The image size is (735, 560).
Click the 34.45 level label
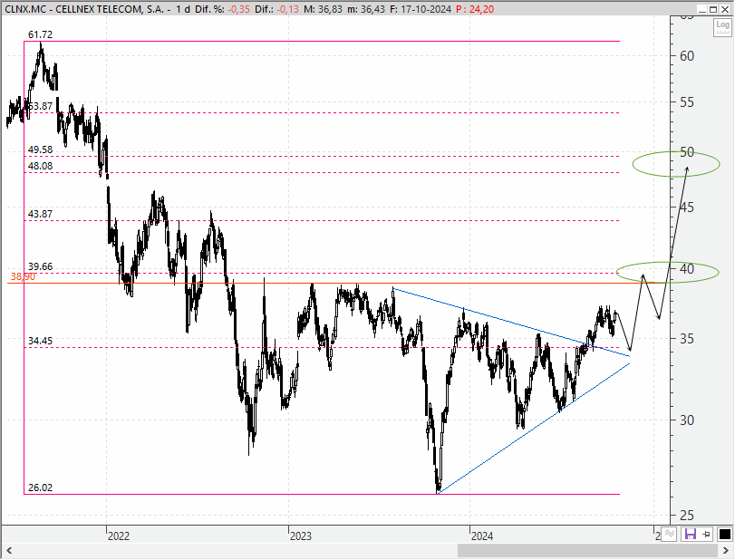click(40, 341)
